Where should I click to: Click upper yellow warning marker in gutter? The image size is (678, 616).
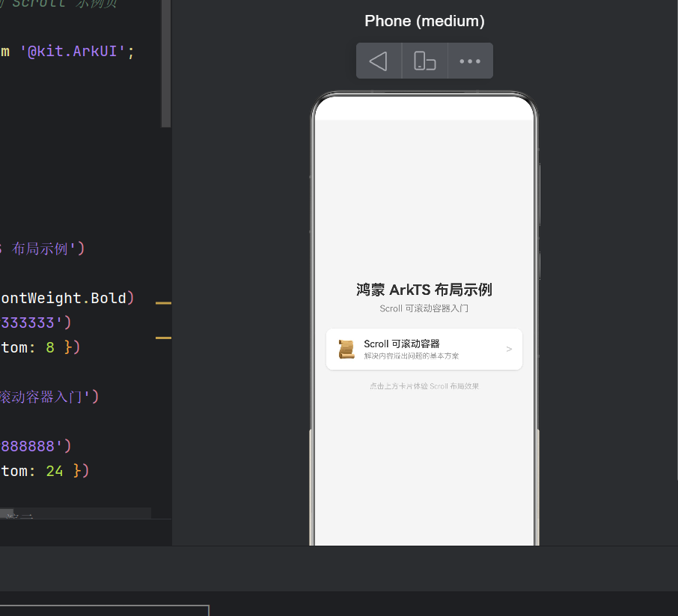point(163,303)
